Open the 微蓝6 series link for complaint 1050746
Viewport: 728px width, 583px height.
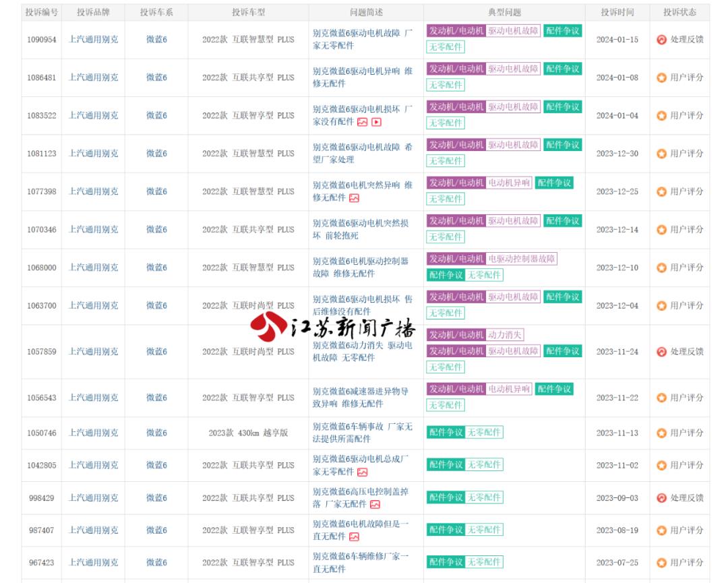tap(156, 433)
